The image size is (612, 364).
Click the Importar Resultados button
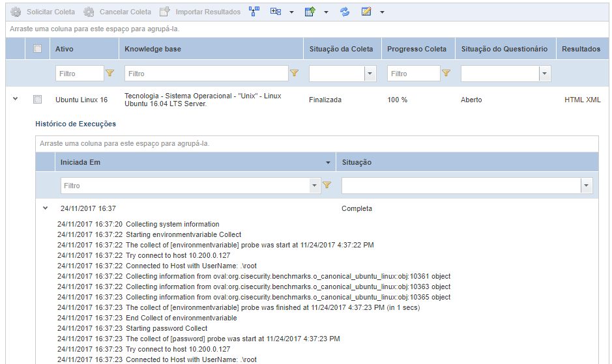200,12
